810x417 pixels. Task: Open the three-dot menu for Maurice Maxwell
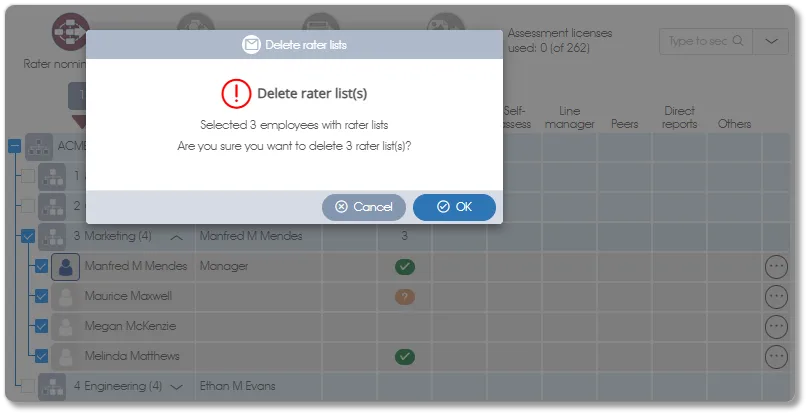(776, 297)
